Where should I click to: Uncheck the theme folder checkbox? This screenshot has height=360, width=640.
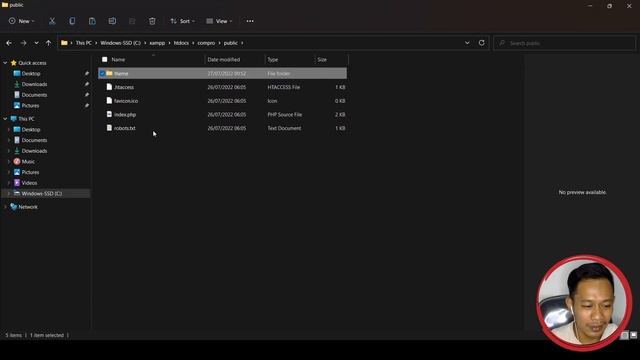(x=102, y=73)
